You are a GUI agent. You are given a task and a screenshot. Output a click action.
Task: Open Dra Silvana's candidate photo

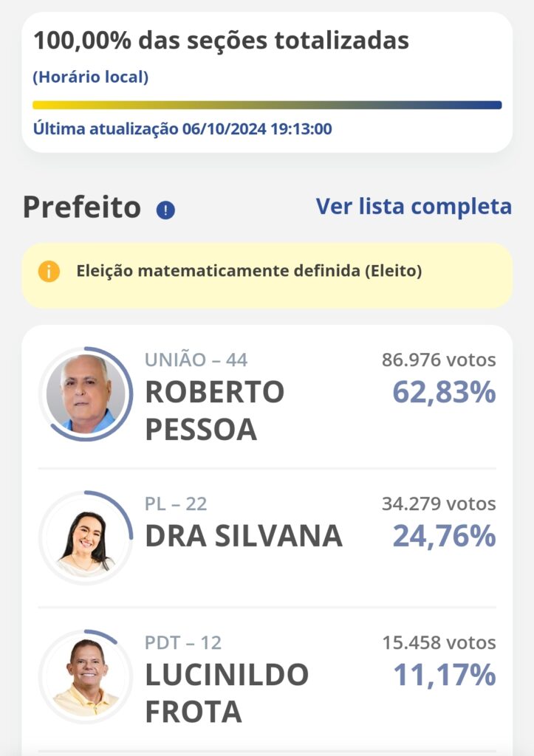(x=85, y=537)
